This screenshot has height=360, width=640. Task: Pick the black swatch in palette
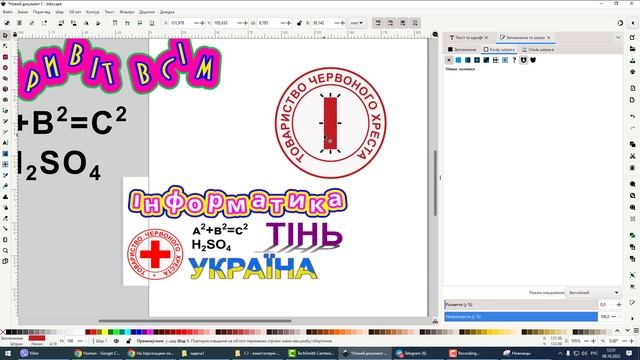(9, 332)
